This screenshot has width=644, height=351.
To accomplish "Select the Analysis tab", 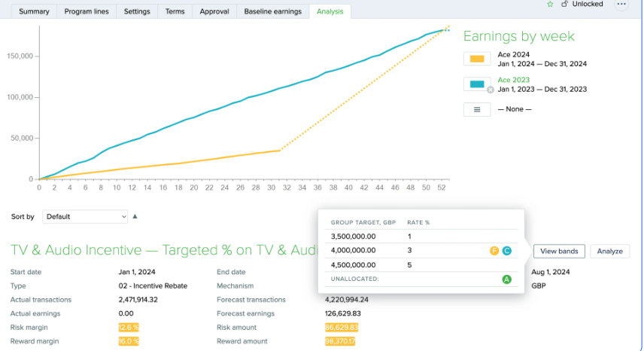I will 330,11.
